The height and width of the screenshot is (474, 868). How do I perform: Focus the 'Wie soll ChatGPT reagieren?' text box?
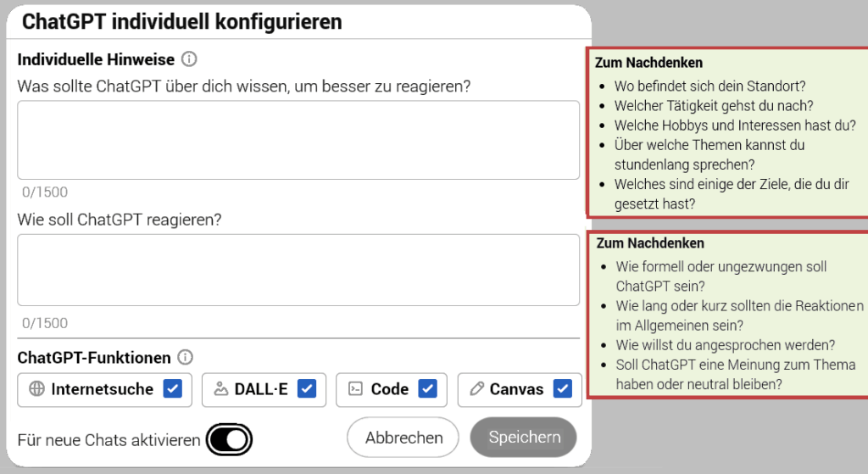coord(298,270)
